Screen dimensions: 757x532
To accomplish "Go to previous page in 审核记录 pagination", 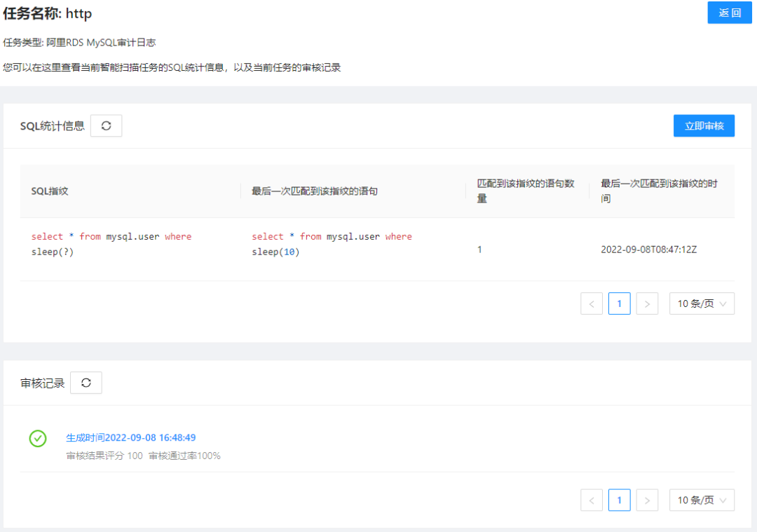I will [x=592, y=500].
